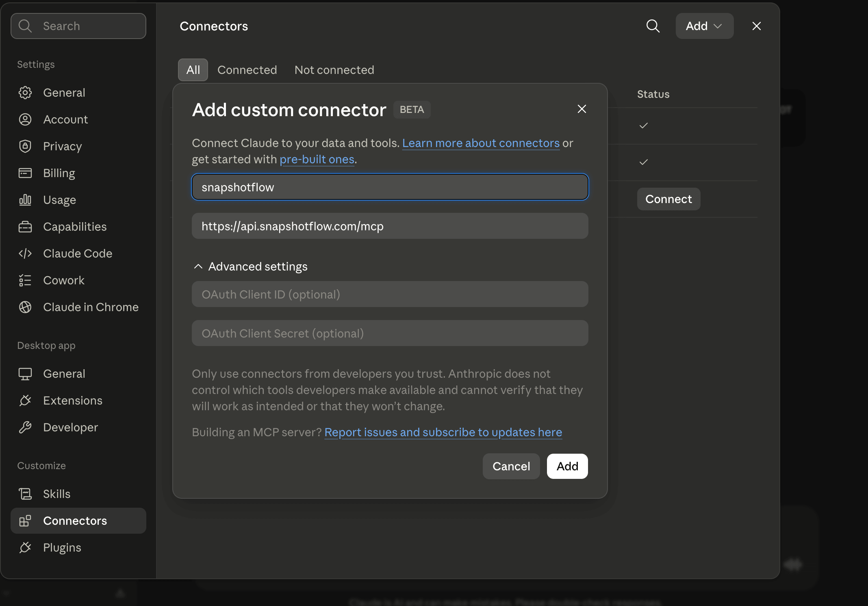This screenshot has width=868, height=606.
Task: Select Usage in the sidebar
Action: 78,200
